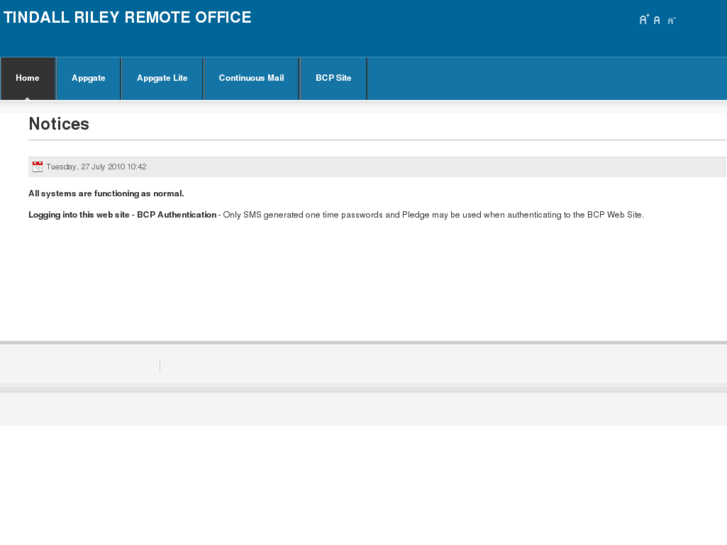This screenshot has height=545, width=727.
Task: Click 'Logging into this web site - BCP Authentication'
Action: pos(122,215)
